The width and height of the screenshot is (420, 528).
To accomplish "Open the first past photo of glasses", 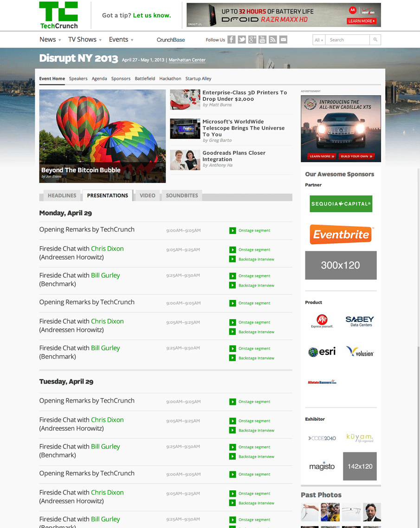I will (x=310, y=512).
